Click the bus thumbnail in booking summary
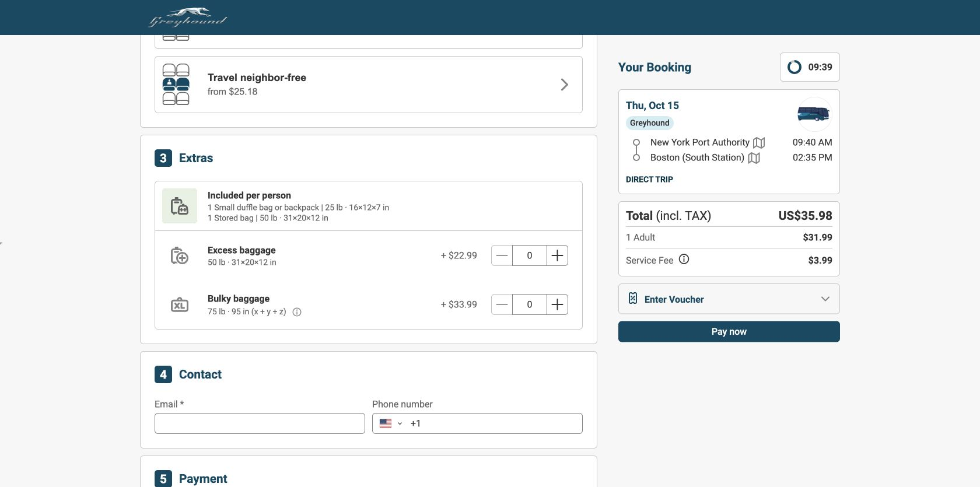 coord(814,114)
